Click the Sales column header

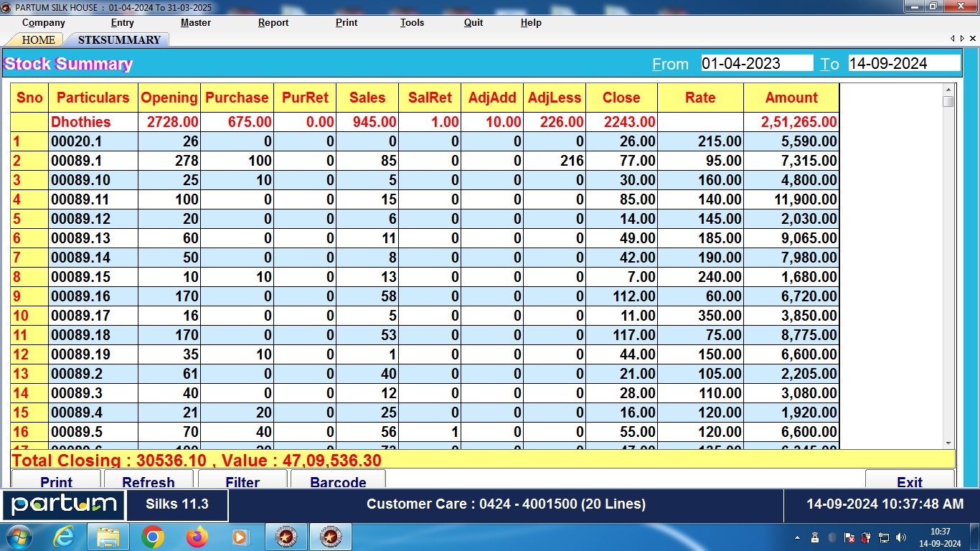click(367, 98)
